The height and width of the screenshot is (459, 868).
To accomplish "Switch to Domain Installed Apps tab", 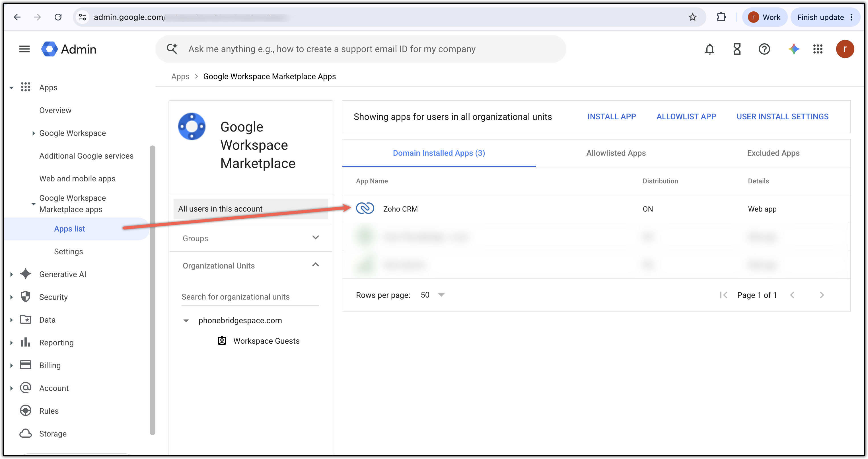I will (439, 153).
